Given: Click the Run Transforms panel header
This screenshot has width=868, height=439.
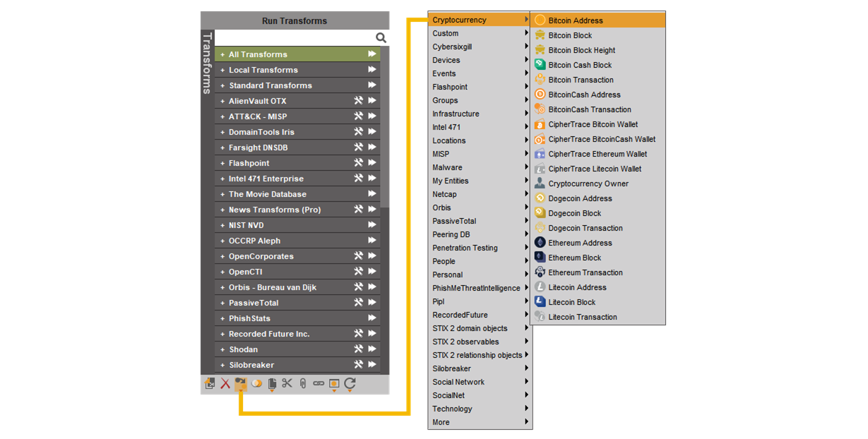Looking at the screenshot, I should (295, 20).
